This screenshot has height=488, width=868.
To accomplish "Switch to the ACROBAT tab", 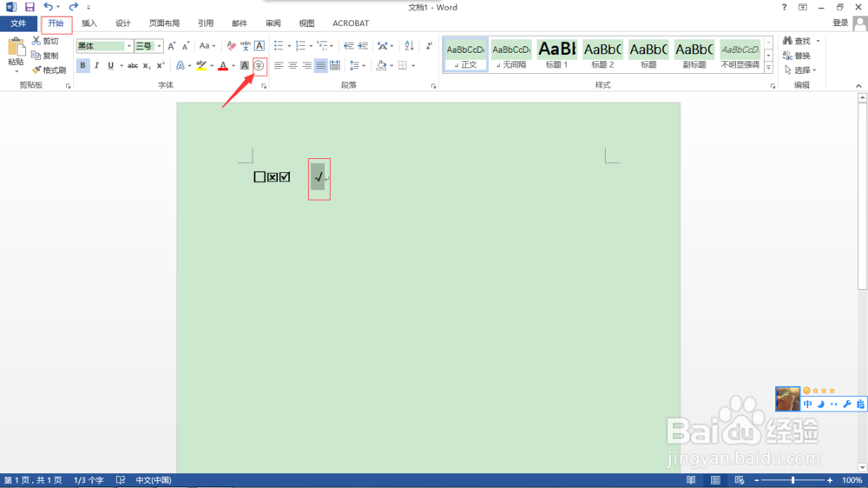I will click(x=351, y=23).
